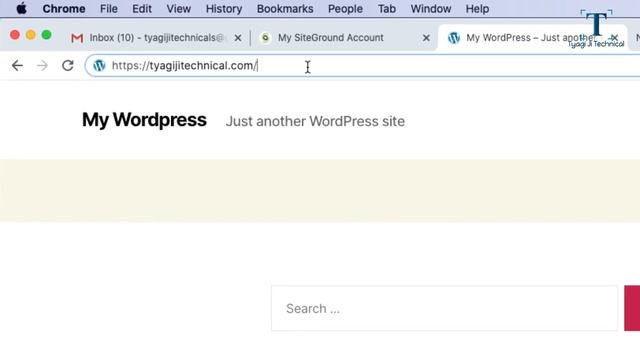The width and height of the screenshot is (640, 360).
Task: Reload the current page
Action: tap(68, 65)
